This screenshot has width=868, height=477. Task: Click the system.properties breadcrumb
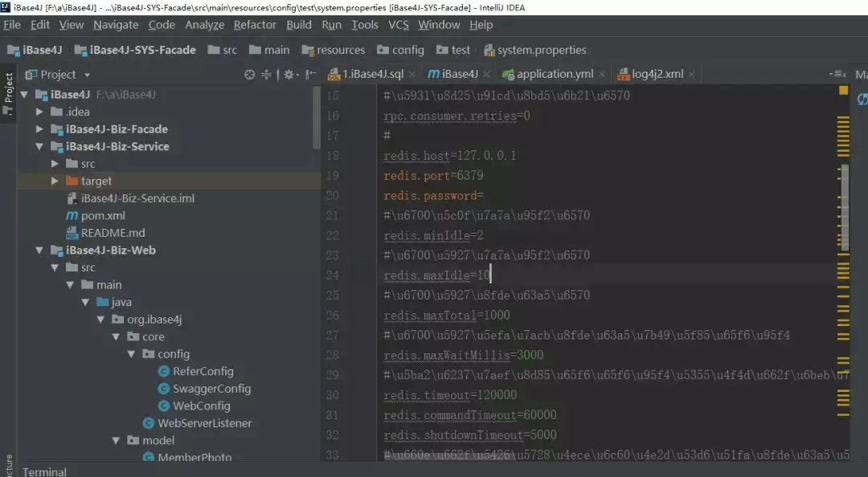pyautogui.click(x=534, y=50)
